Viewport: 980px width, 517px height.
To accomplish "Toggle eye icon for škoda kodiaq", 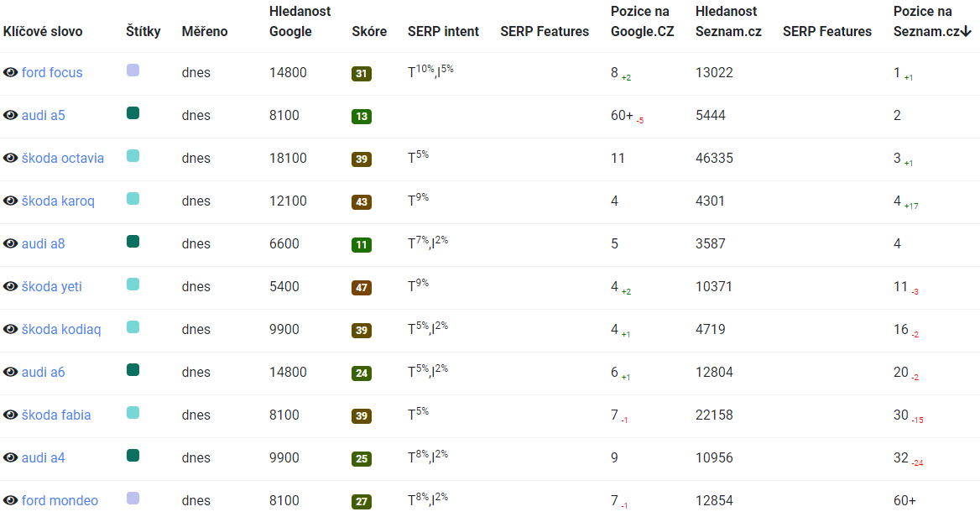I will pos(10,330).
